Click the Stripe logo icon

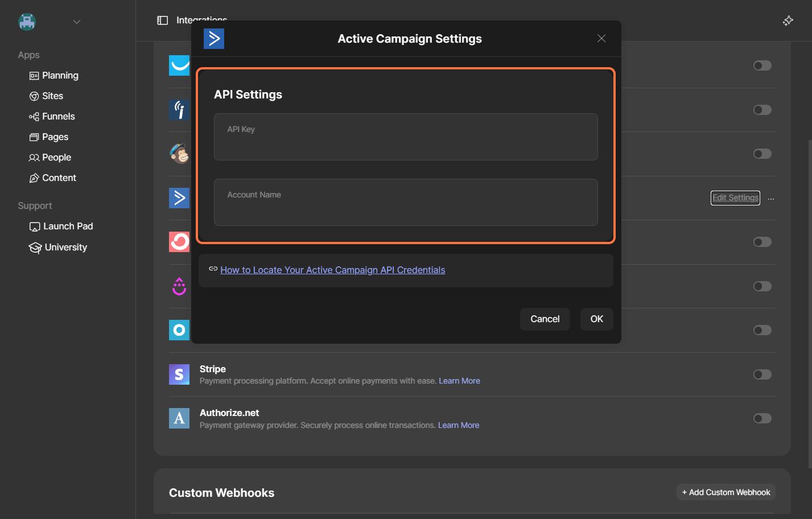(179, 374)
